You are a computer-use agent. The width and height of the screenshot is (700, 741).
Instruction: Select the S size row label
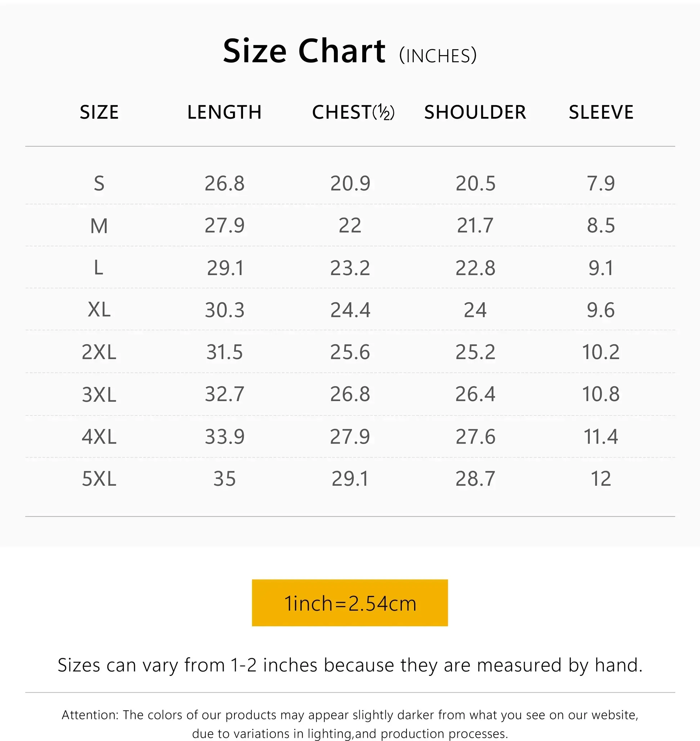pyautogui.click(x=99, y=183)
